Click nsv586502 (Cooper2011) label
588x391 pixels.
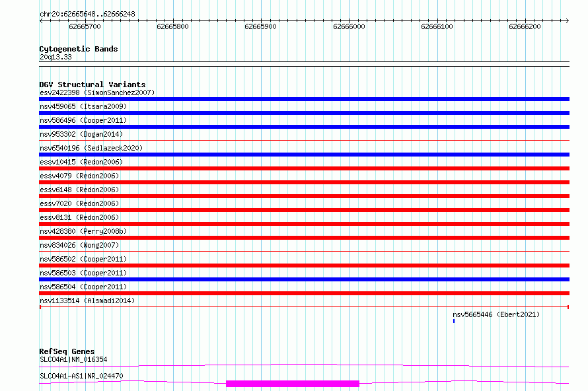[x=83, y=259]
